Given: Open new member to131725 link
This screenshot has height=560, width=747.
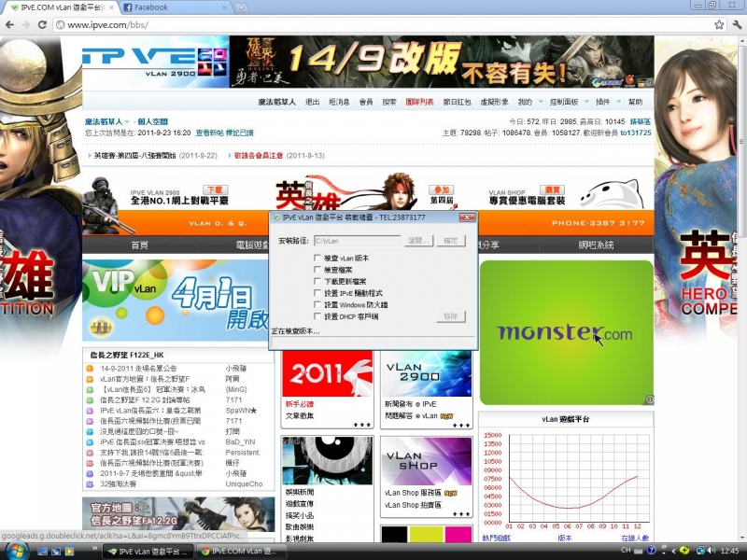Looking at the screenshot, I should [636, 133].
